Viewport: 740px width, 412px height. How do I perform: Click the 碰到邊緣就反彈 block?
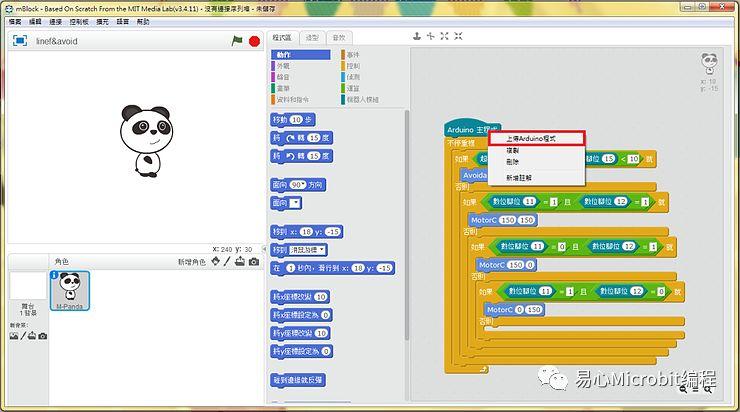(298, 380)
